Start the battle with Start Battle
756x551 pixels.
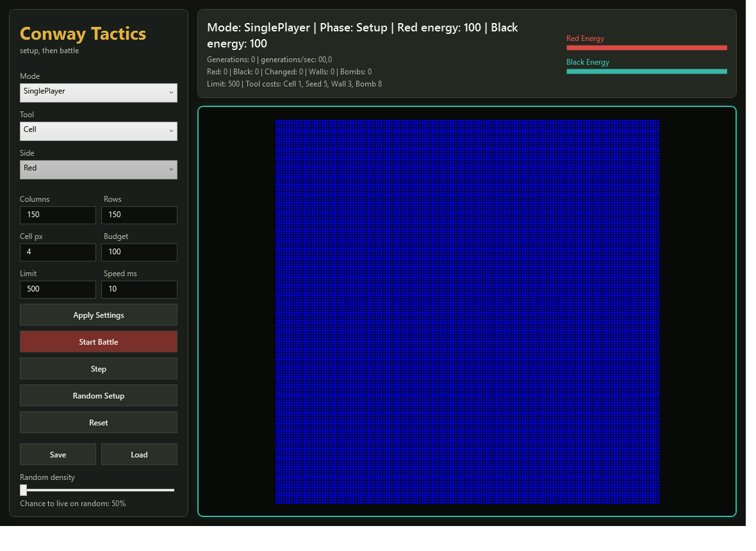(x=99, y=341)
